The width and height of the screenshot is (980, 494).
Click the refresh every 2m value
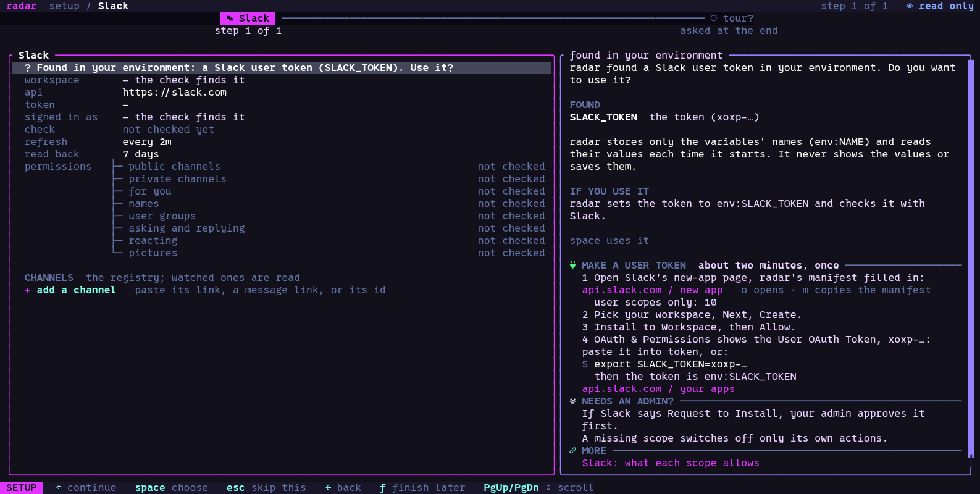147,142
